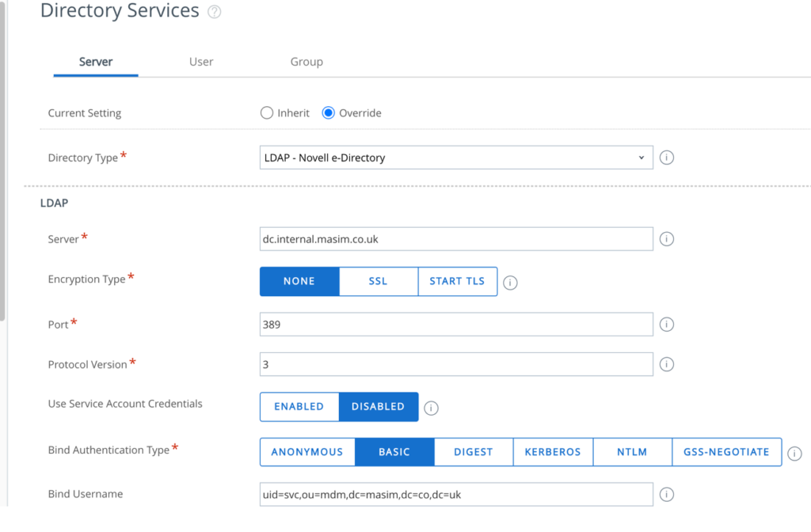Click the info icon next to Server field
The image size is (811, 532).
666,238
